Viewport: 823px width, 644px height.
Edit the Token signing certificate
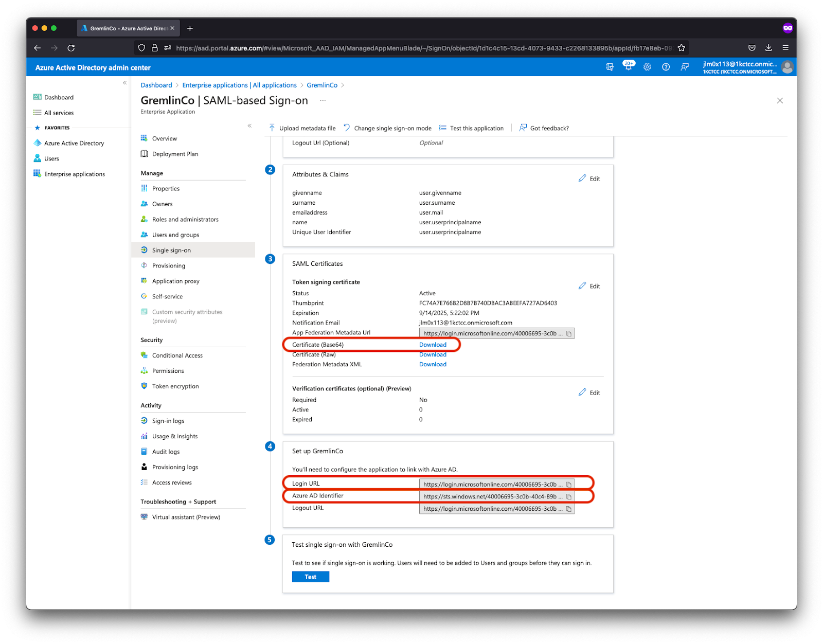coord(589,286)
